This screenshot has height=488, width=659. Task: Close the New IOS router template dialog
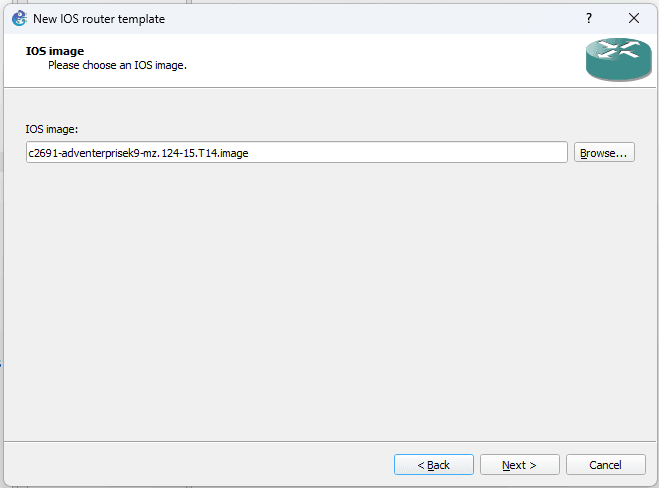(634, 18)
